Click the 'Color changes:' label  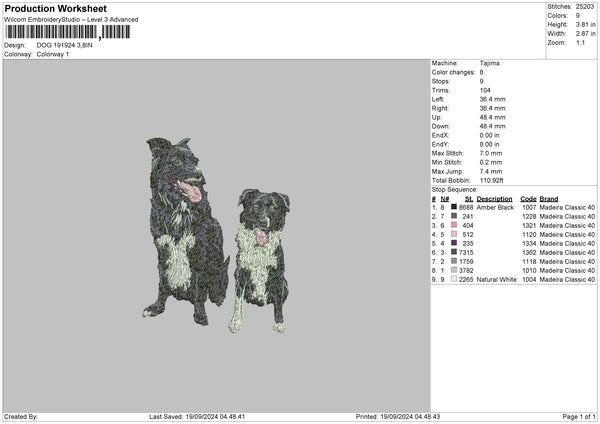(x=453, y=72)
